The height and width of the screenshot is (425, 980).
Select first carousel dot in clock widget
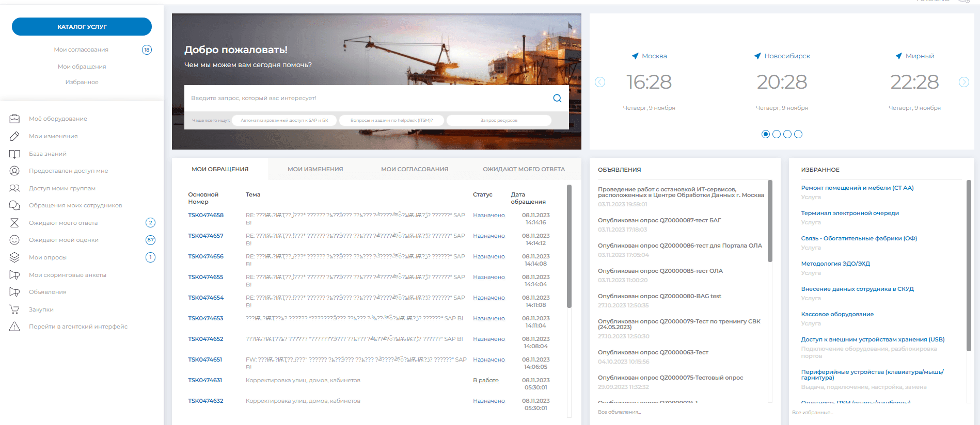(766, 134)
